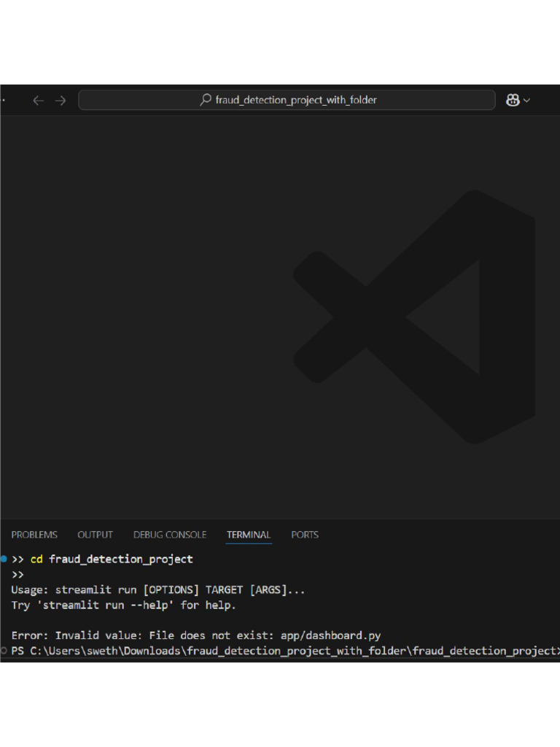
Task: Expand the chevron beside the Copilot icon
Action: pyautogui.click(x=526, y=101)
